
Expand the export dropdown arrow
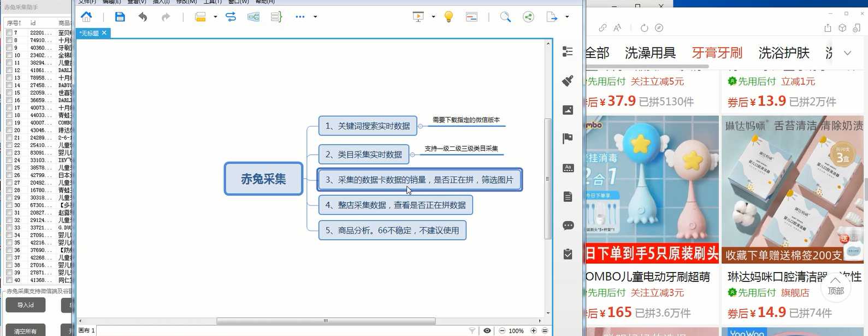pyautogui.click(x=567, y=17)
